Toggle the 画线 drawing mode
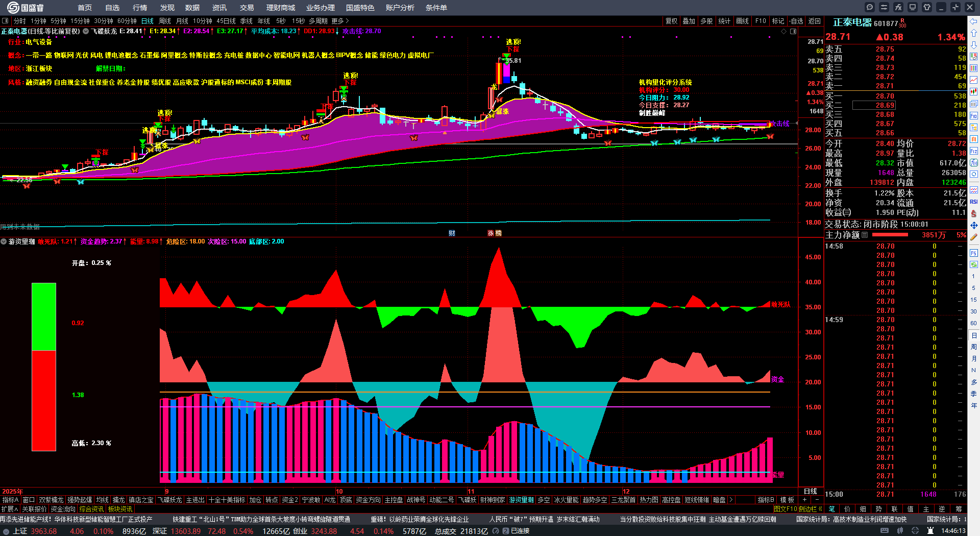The width and height of the screenshot is (980, 536). (x=742, y=21)
